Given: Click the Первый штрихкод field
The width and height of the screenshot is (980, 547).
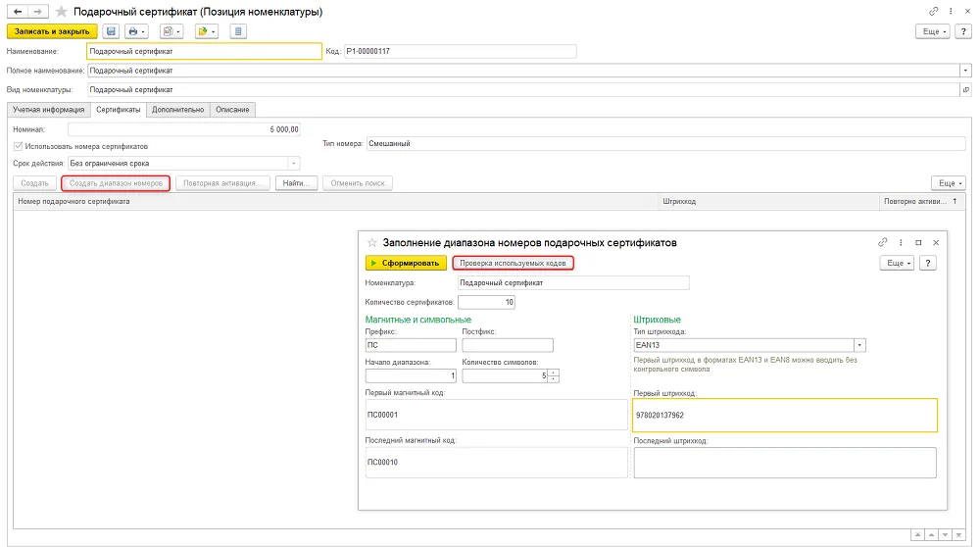Looking at the screenshot, I should tap(785, 415).
